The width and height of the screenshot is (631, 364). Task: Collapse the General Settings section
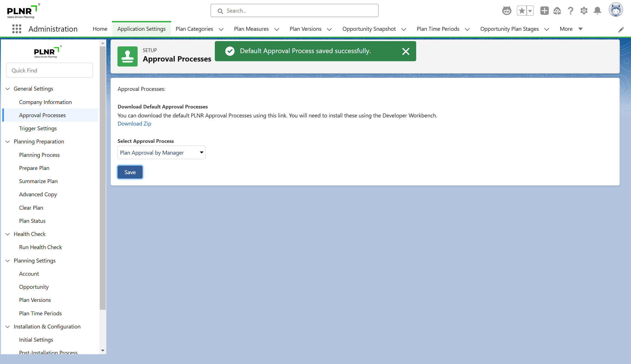[8, 89]
